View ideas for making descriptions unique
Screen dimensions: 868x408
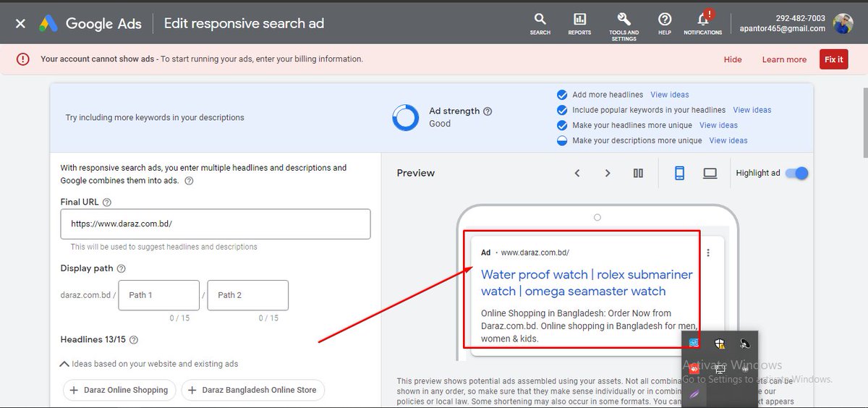[x=728, y=140]
